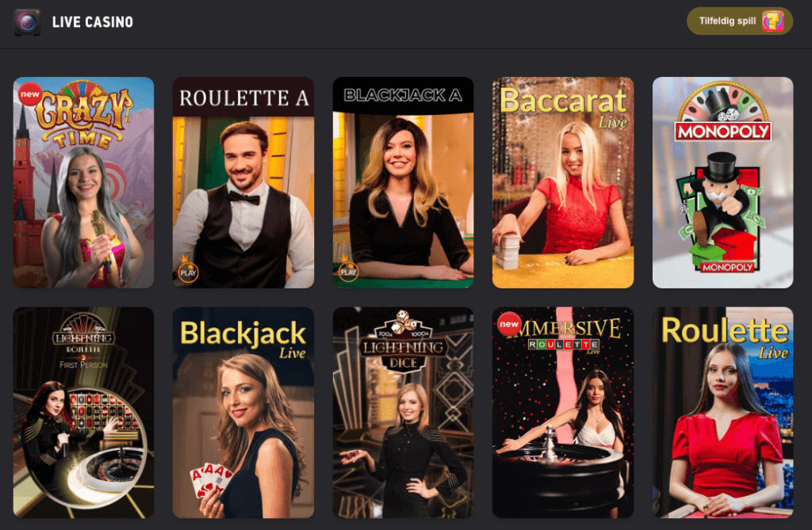Click the random game question-mark icon

coord(772,21)
